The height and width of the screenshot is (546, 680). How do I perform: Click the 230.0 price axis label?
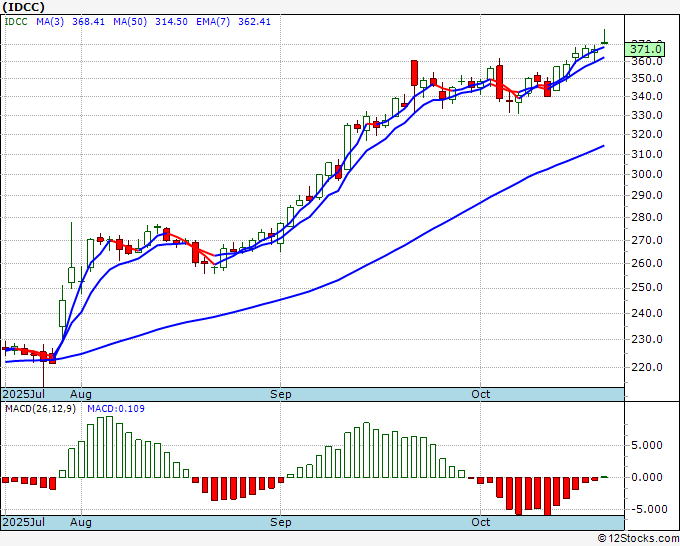point(646,340)
